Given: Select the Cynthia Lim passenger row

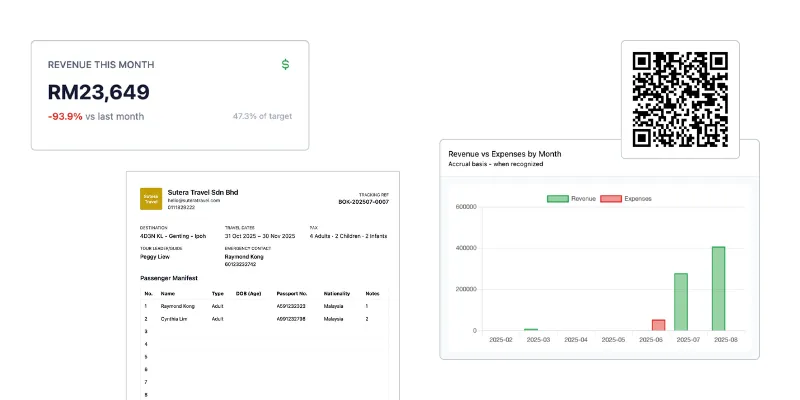Looking at the screenshot, I should click(260, 318).
